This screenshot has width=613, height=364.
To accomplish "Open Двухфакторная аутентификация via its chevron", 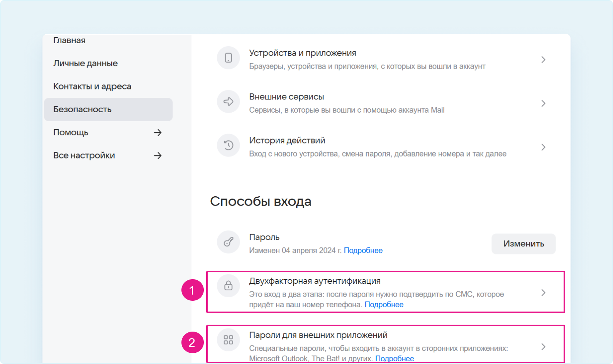I will pos(543,293).
